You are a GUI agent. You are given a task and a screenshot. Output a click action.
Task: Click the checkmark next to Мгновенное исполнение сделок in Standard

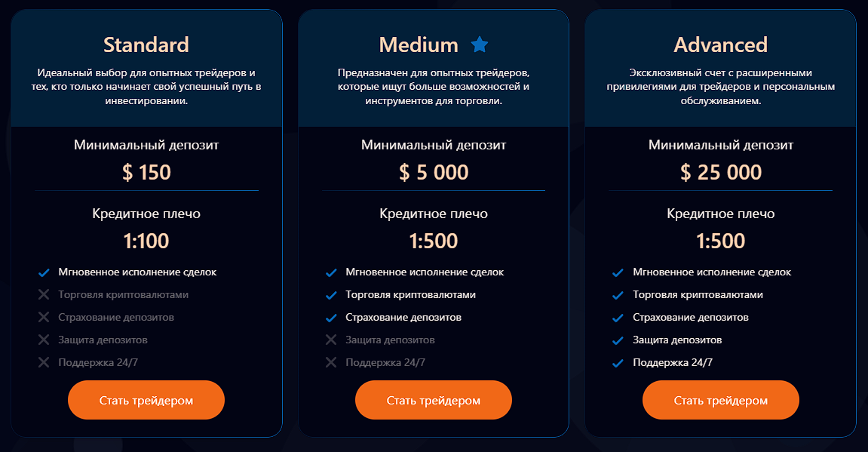43,272
